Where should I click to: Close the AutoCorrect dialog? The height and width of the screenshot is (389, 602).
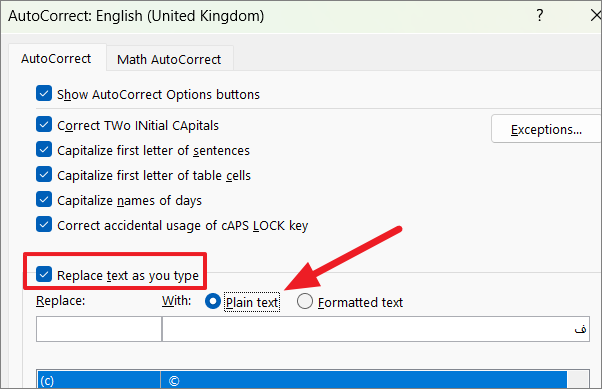click(596, 16)
